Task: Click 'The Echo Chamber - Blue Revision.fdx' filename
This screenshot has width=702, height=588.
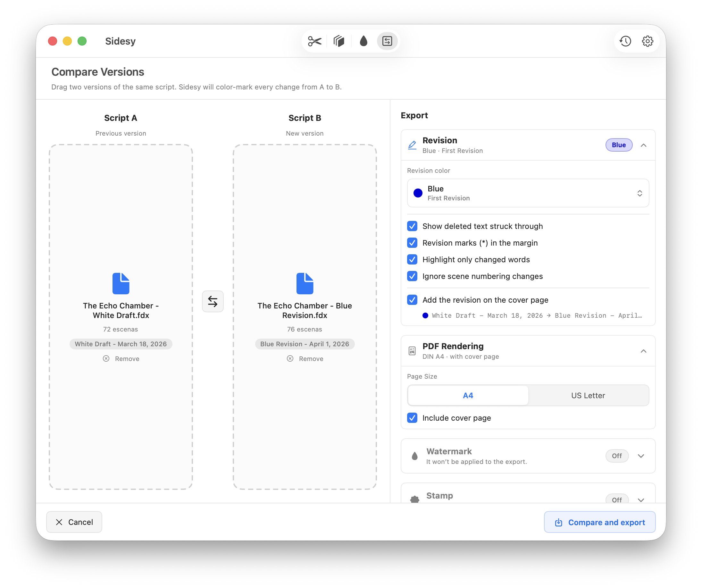Action: tap(305, 311)
